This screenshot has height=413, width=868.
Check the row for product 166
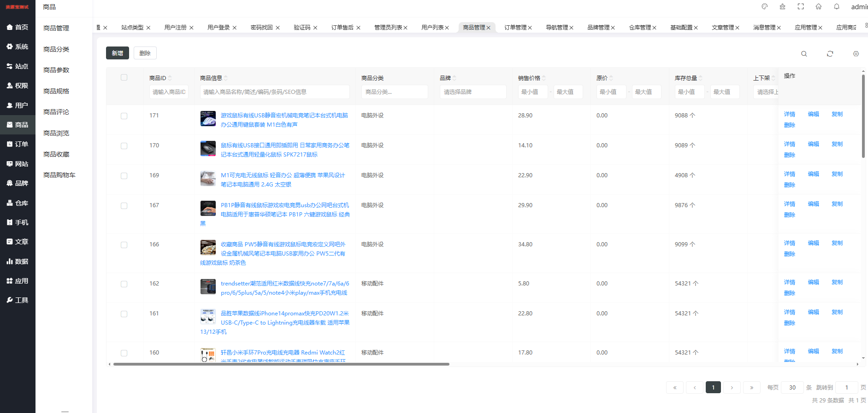(124, 245)
